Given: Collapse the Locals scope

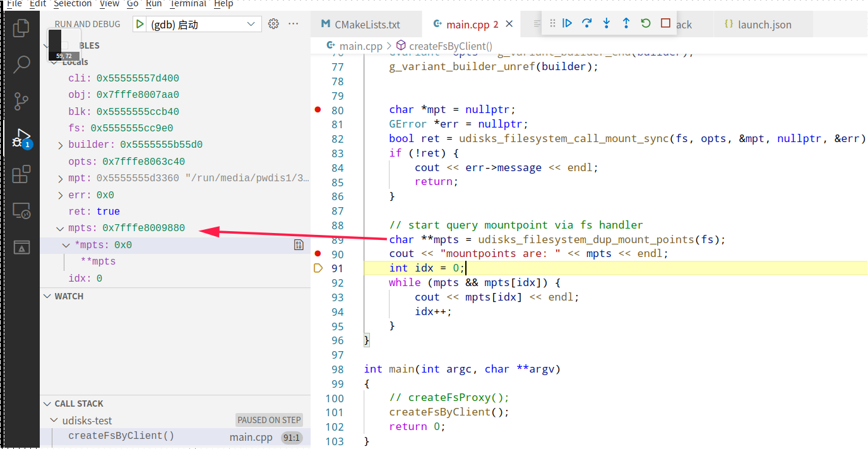Looking at the screenshot, I should click(x=54, y=62).
